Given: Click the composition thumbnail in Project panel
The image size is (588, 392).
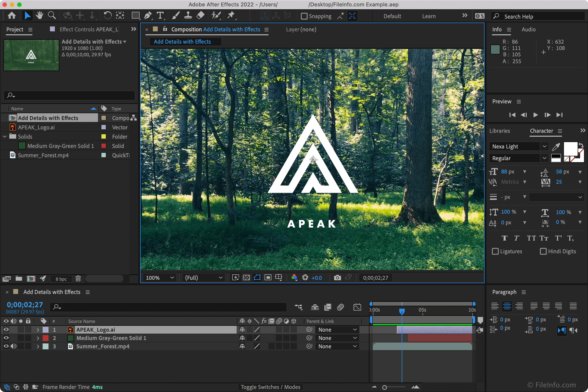Looking at the screenshot, I should tap(31, 55).
